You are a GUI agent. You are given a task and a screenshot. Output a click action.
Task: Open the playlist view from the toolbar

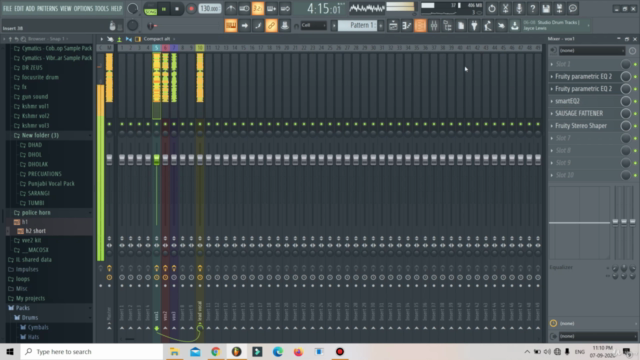393,26
